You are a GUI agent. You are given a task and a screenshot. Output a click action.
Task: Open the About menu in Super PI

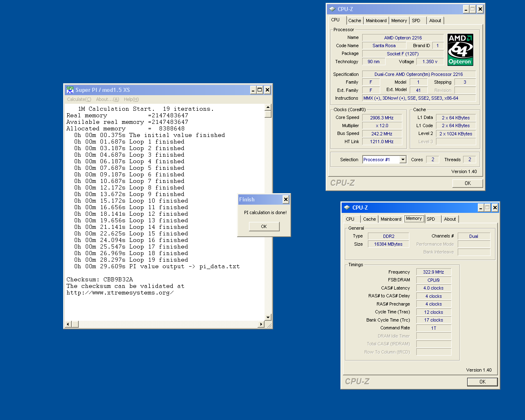click(107, 99)
